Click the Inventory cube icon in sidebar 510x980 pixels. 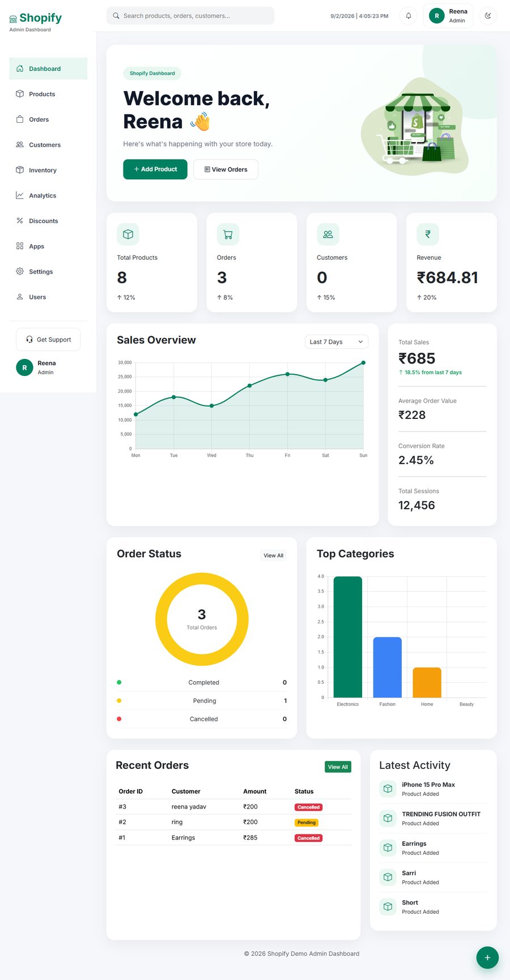pyautogui.click(x=20, y=170)
